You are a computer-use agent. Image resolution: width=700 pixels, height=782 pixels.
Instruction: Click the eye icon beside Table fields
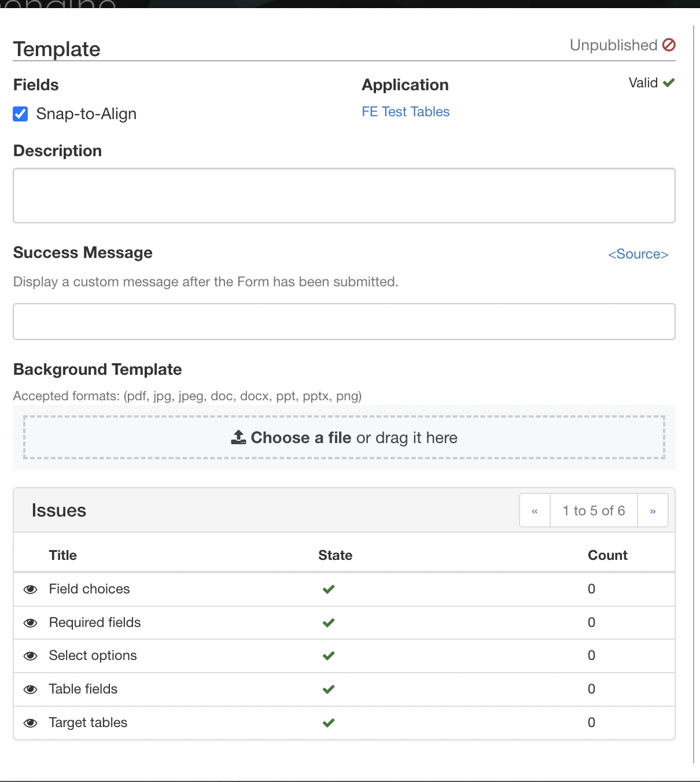(31, 689)
